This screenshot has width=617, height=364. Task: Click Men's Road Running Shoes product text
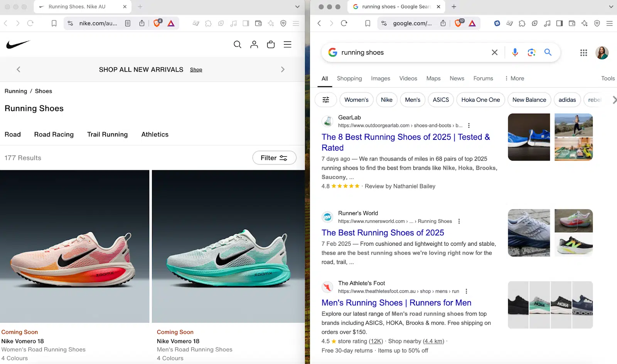[195, 350]
